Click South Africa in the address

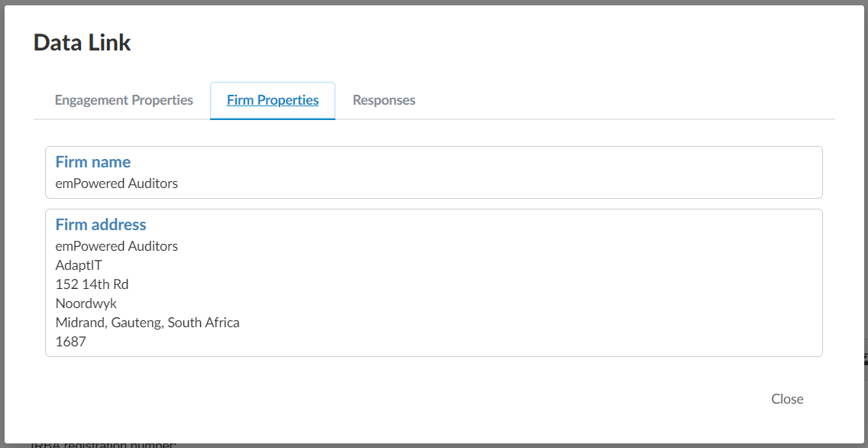coord(203,323)
